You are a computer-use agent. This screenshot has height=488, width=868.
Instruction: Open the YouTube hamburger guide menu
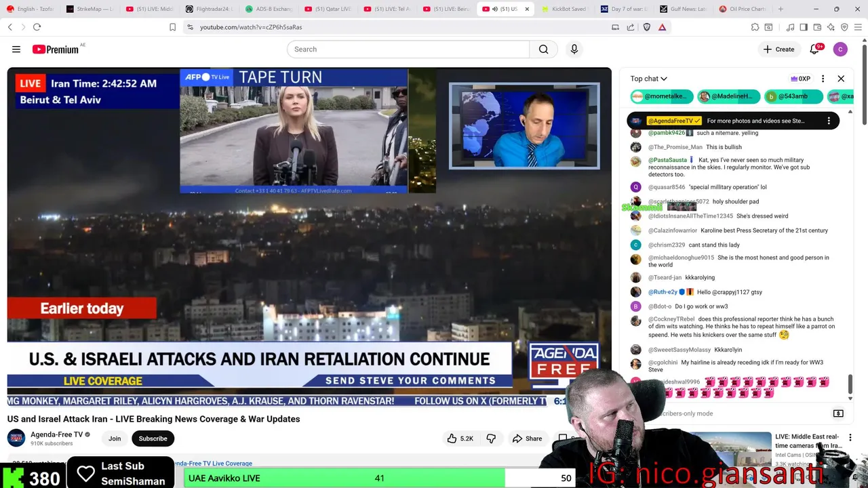tap(16, 49)
